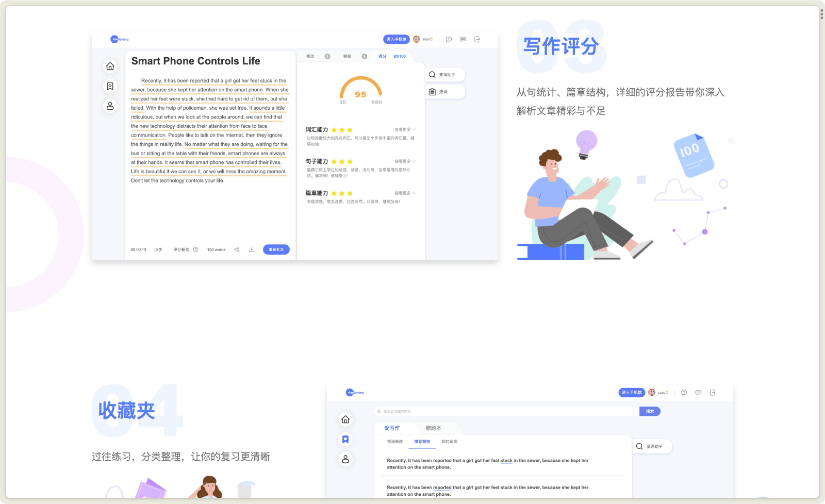This screenshot has height=504, width=825.
Task: Click the 查词助手 magnifier button in the favorites screenshot
Action: (652, 446)
